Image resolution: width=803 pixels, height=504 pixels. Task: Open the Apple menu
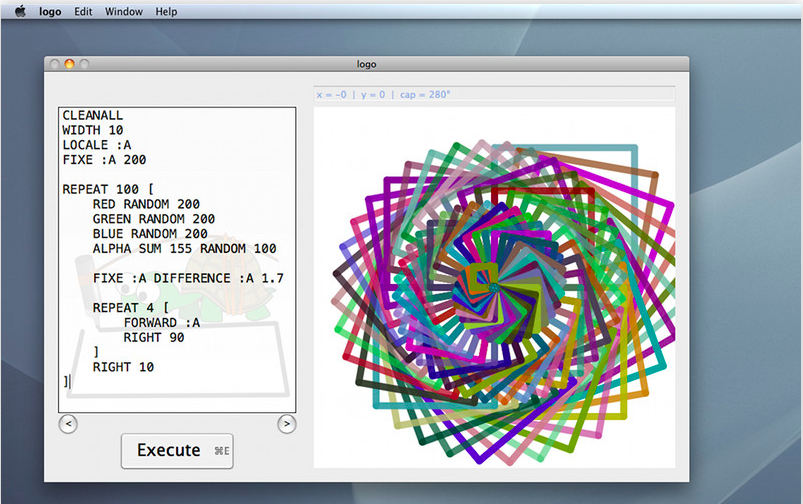[20, 11]
